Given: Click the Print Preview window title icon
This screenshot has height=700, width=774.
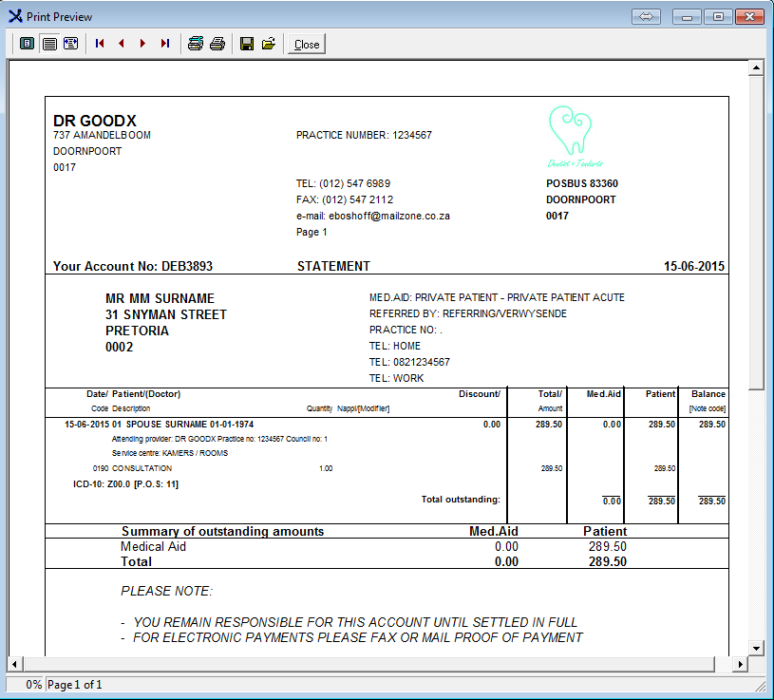Looking at the screenshot, I should 14,16.
